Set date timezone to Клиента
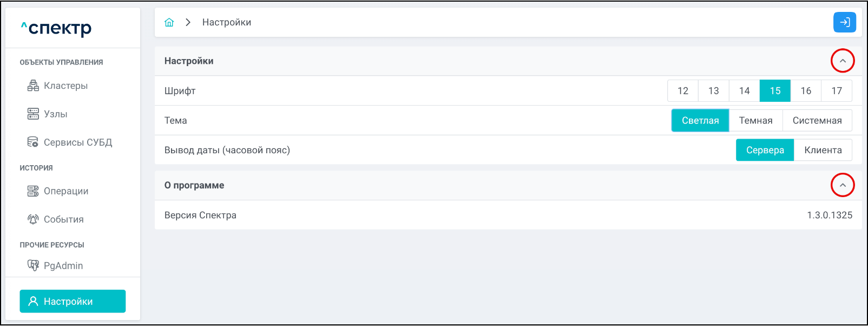Screen dimensions: 868x326 tap(823, 150)
